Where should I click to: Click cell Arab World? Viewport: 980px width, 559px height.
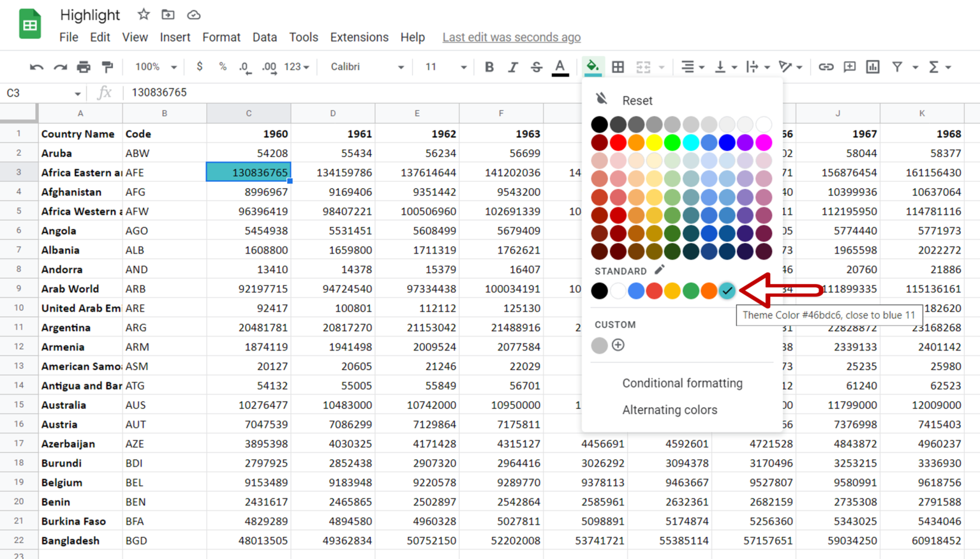(80, 288)
